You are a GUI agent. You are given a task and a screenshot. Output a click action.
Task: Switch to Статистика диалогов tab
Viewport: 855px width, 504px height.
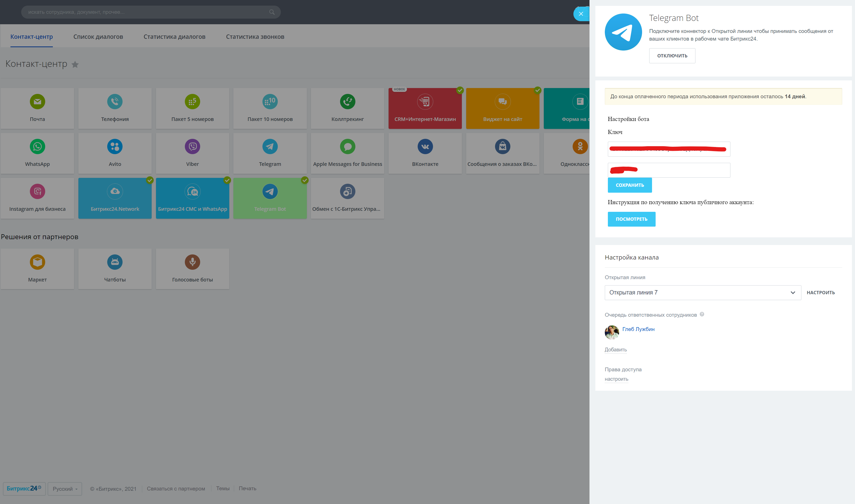[x=174, y=37]
